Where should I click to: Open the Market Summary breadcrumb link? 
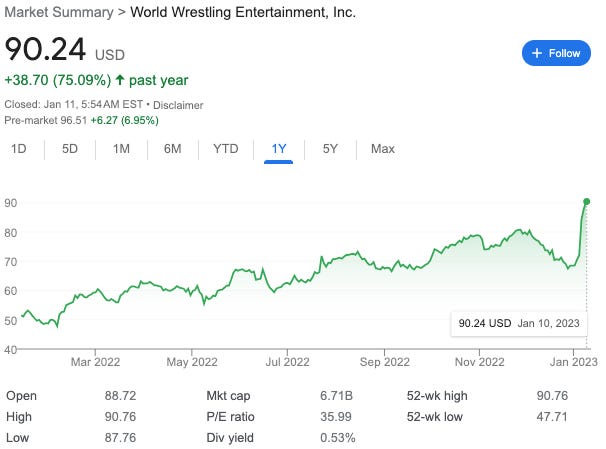[59, 12]
